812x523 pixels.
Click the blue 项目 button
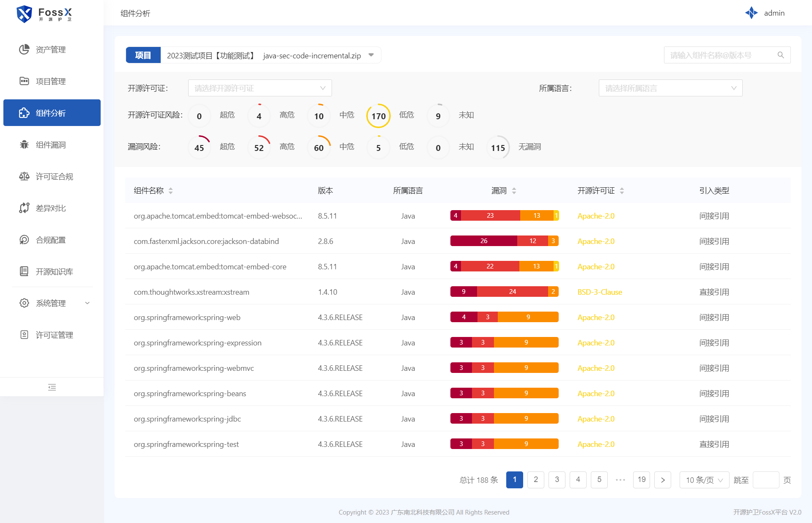click(143, 55)
